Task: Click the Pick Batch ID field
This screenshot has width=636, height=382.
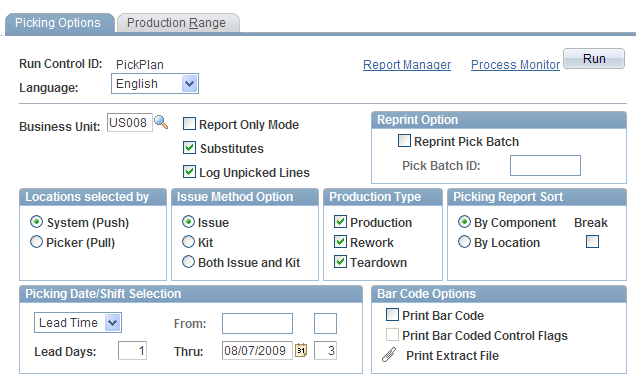Action: 545,165
